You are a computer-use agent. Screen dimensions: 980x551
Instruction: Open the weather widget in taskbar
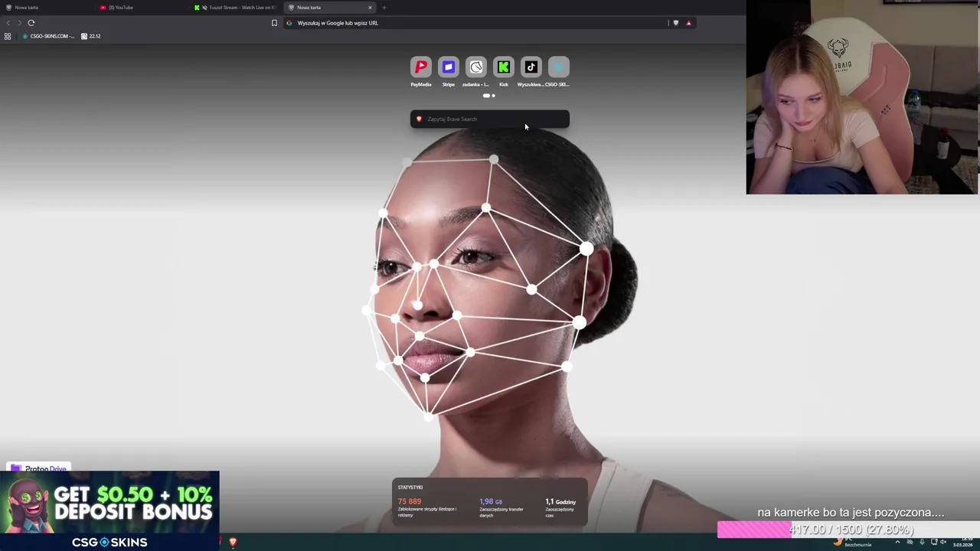[854, 542]
